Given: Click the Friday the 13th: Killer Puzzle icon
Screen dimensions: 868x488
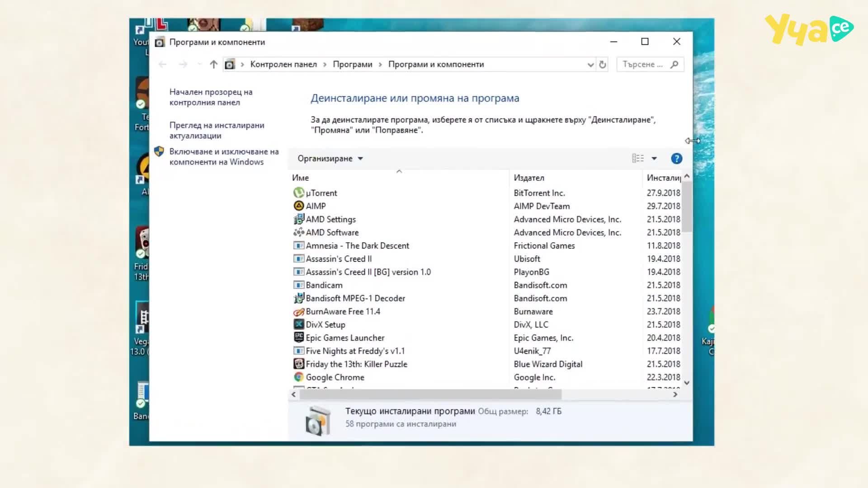Looking at the screenshot, I should click(298, 364).
